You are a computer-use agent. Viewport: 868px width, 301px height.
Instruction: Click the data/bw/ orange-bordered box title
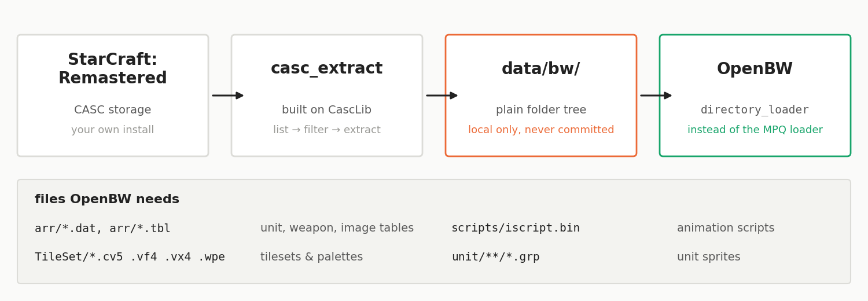(541, 69)
